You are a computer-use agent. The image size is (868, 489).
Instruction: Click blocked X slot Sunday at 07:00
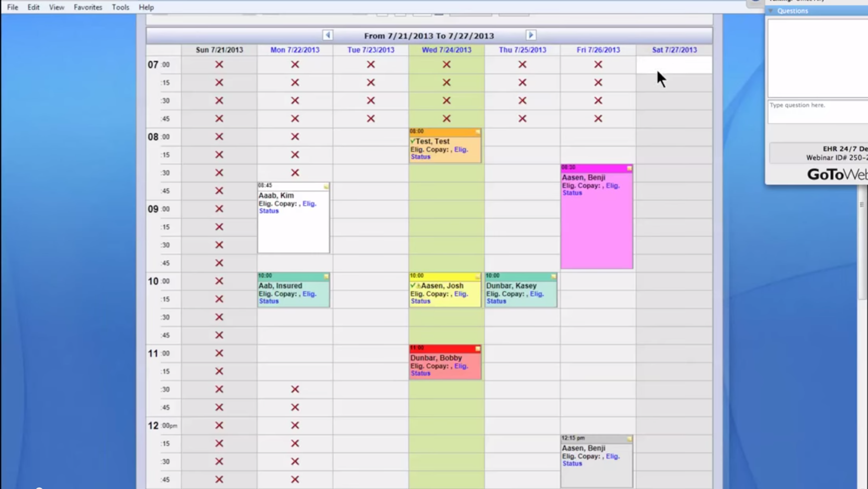tap(219, 64)
